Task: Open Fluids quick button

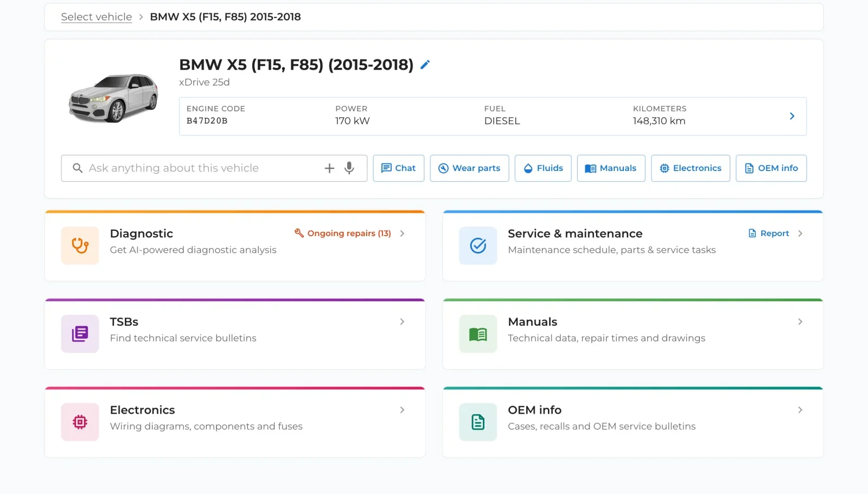Action: point(543,168)
